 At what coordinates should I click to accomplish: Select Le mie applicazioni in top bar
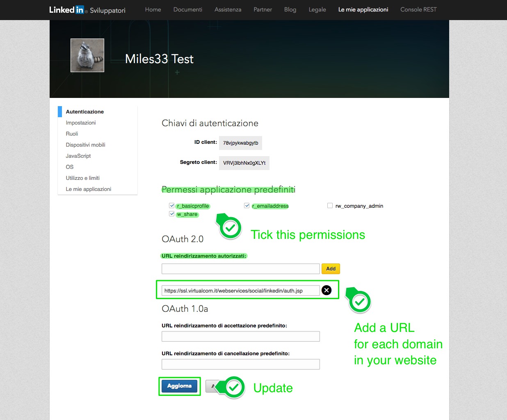pos(363,9)
